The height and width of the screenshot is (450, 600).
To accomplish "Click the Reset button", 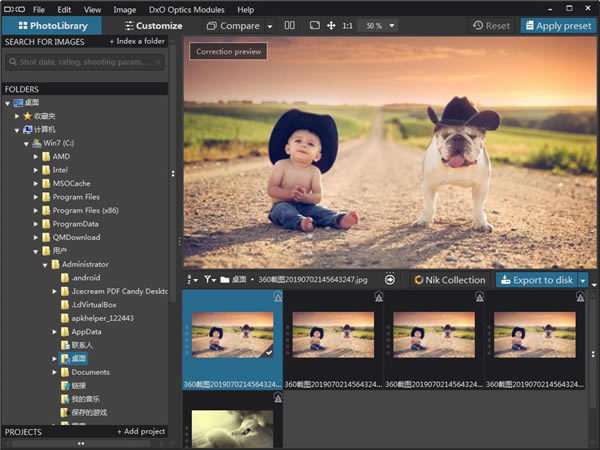I will [x=491, y=26].
